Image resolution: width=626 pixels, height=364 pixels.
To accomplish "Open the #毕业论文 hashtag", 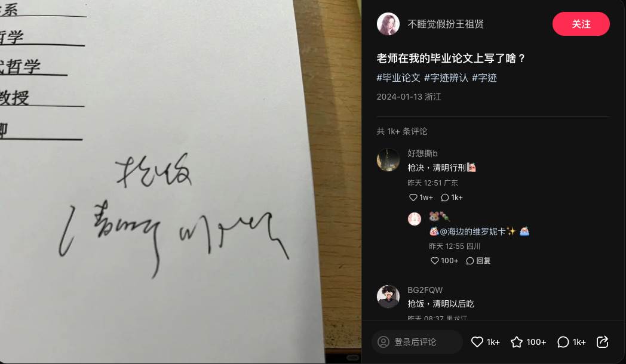I will pos(398,78).
